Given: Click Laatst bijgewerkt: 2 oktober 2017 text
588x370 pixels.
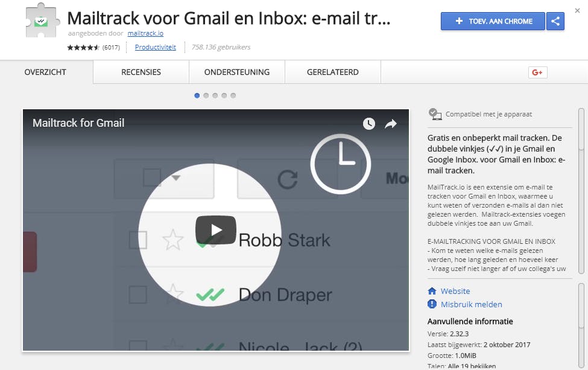Looking at the screenshot, I should (479, 345).
